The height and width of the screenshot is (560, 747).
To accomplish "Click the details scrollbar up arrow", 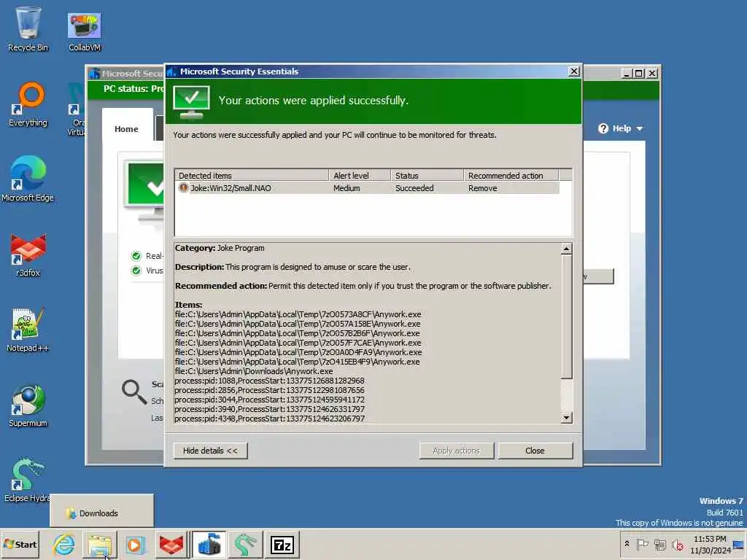I will (566, 249).
